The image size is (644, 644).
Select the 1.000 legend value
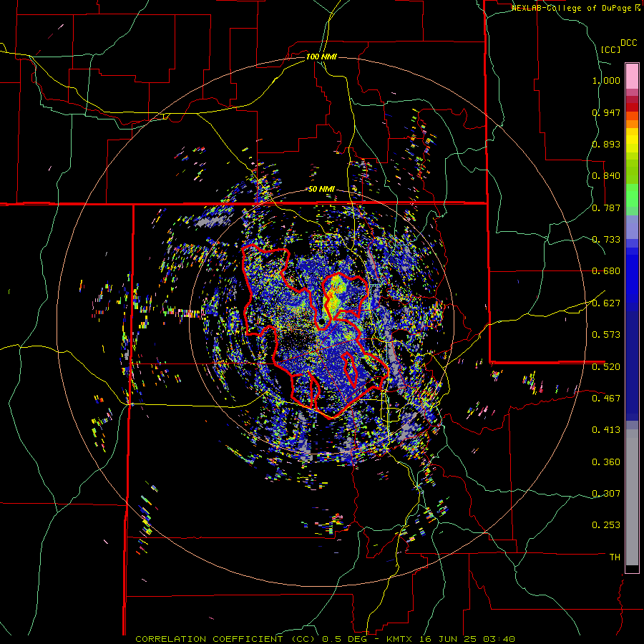(x=606, y=80)
